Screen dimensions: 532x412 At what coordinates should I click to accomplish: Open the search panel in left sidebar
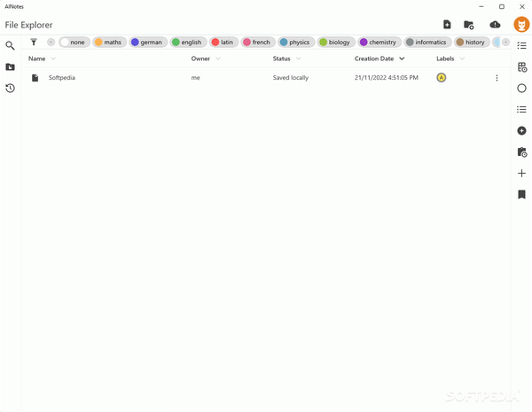pyautogui.click(x=10, y=45)
